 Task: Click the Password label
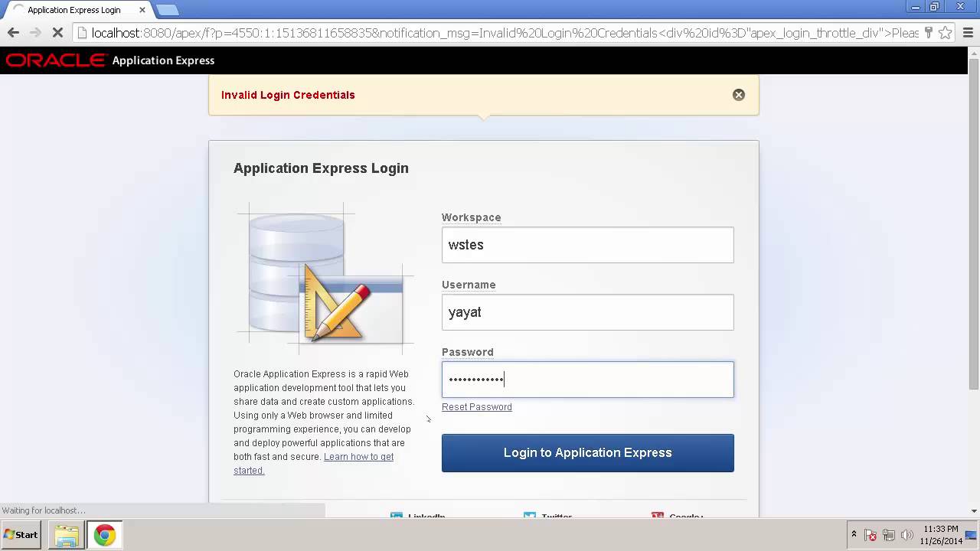[x=467, y=352]
